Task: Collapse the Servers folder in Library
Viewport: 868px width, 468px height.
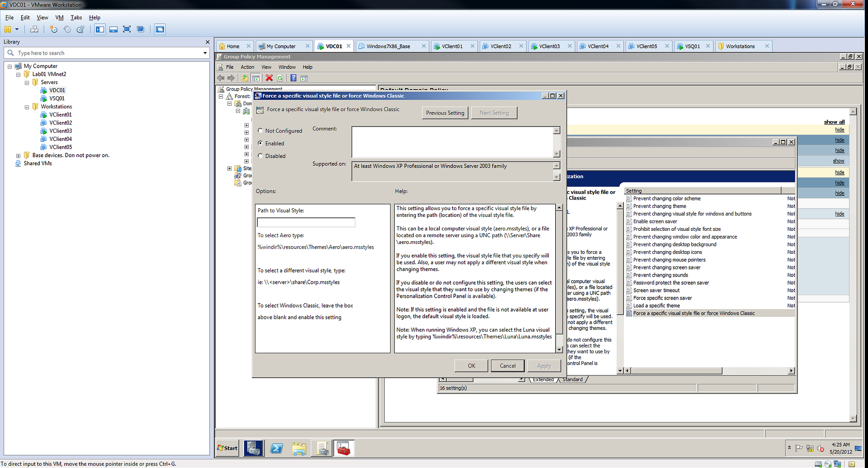Action: [27, 83]
